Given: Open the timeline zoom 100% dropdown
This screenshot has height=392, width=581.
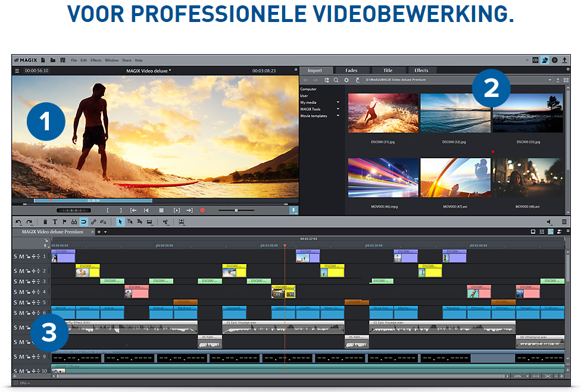Looking at the screenshot, I should pyautogui.click(x=527, y=376).
